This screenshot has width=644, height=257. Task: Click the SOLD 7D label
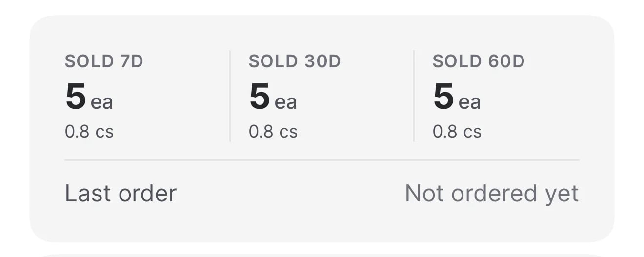pos(104,61)
